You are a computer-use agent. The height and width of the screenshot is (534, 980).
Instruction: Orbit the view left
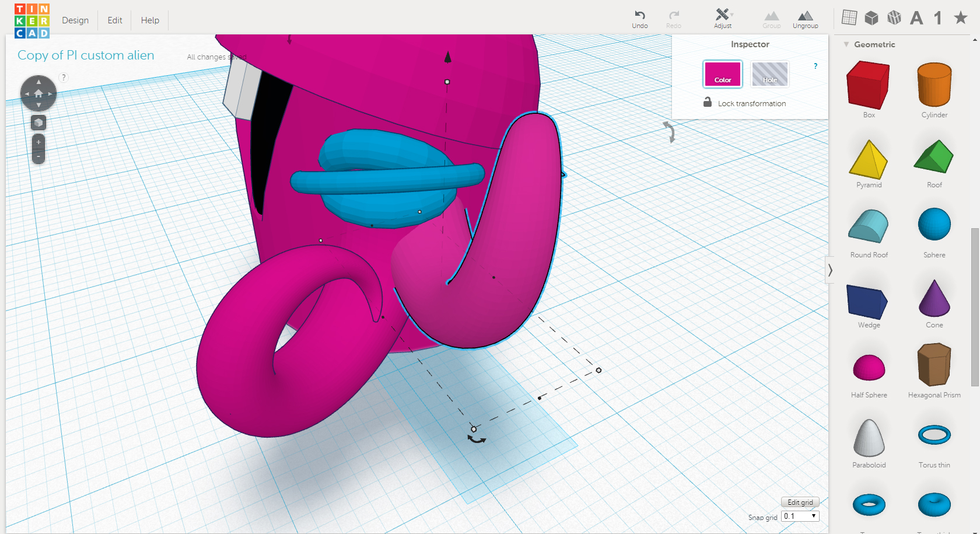pos(26,93)
